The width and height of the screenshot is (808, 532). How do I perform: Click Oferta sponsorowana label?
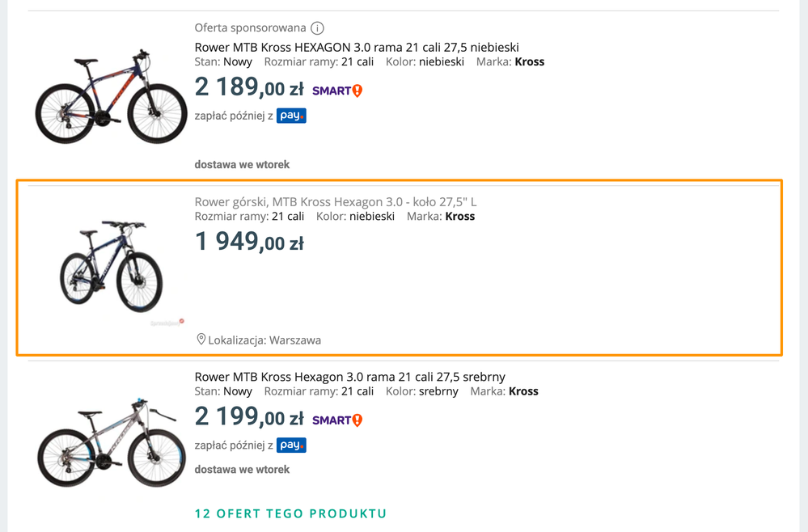click(250, 27)
